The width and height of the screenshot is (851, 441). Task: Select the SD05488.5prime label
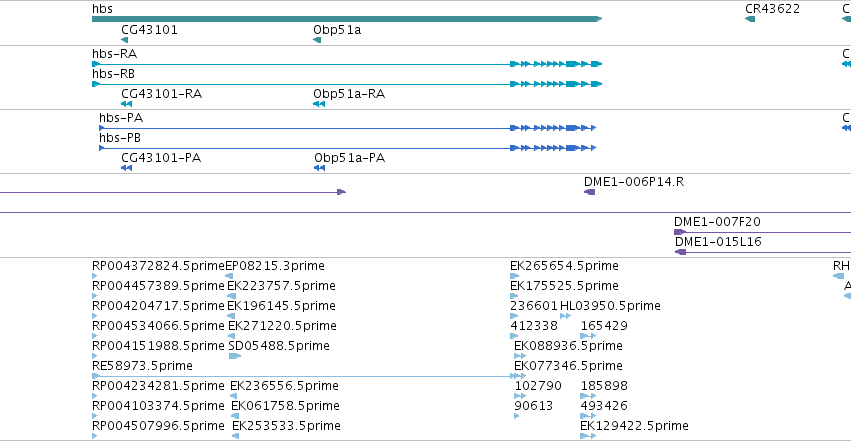(x=279, y=346)
